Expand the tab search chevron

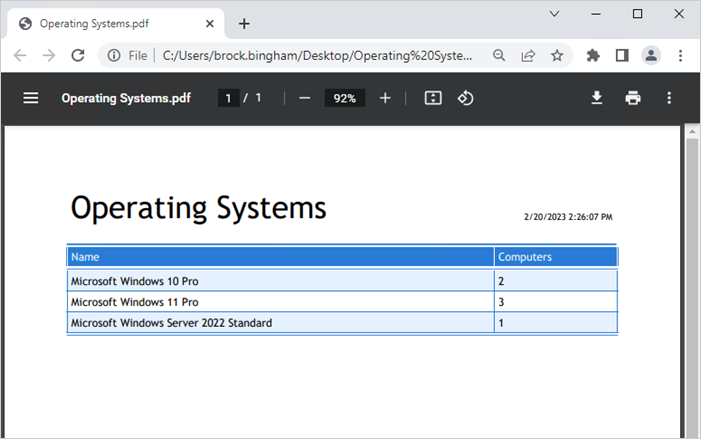pyautogui.click(x=554, y=14)
